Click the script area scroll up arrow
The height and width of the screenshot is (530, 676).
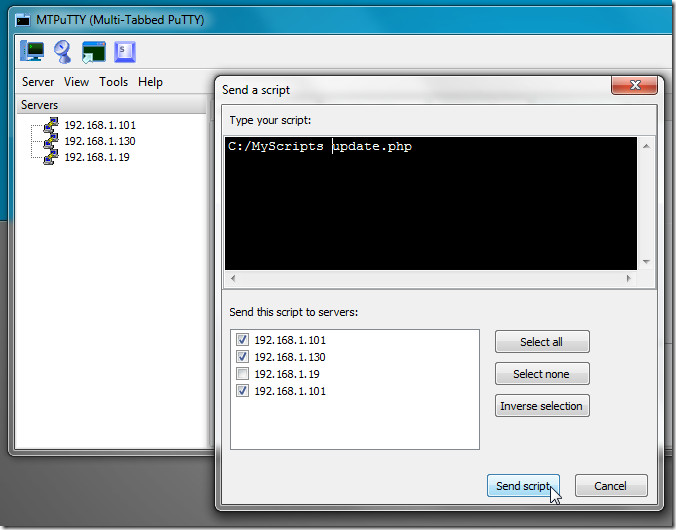coord(646,146)
